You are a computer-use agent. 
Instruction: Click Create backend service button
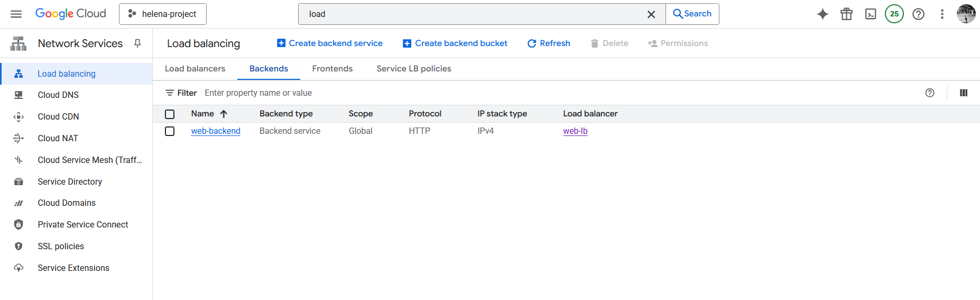[330, 43]
